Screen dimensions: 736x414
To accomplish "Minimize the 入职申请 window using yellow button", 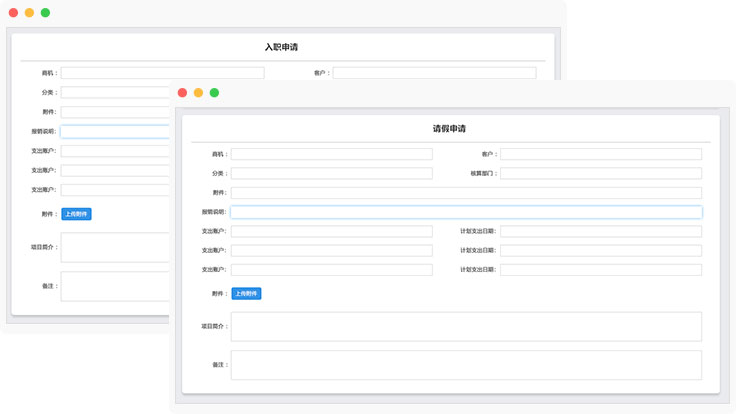I will 29,13.
